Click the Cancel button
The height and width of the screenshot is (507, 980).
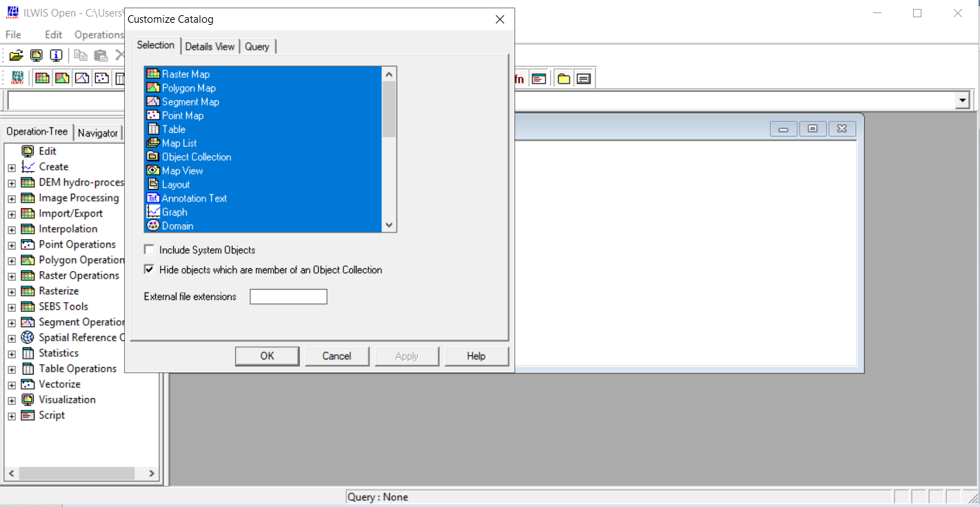337,356
